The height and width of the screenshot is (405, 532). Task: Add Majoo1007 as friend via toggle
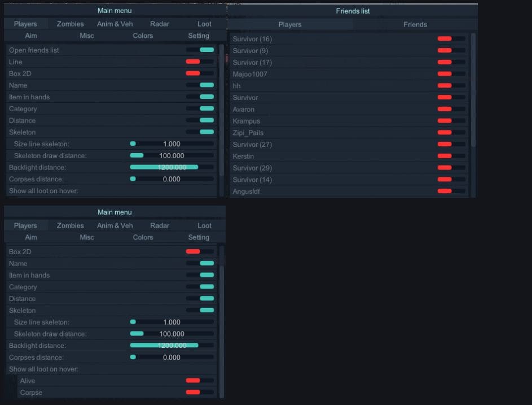point(451,74)
